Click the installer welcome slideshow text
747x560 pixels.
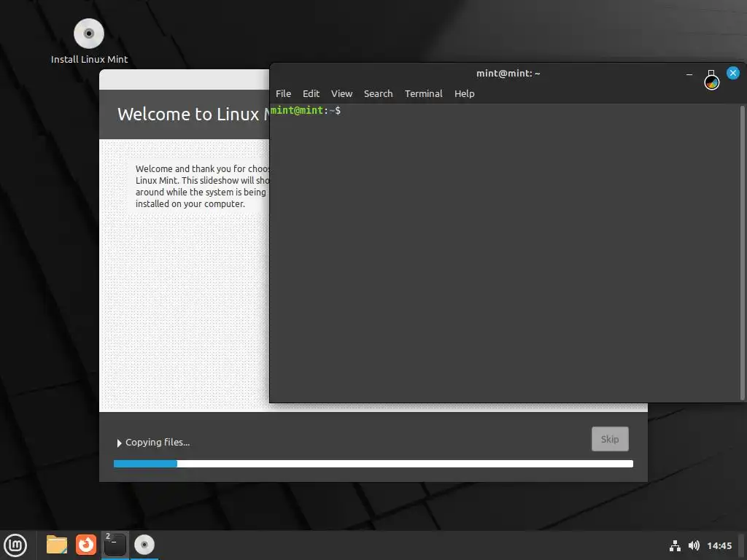(x=202, y=186)
